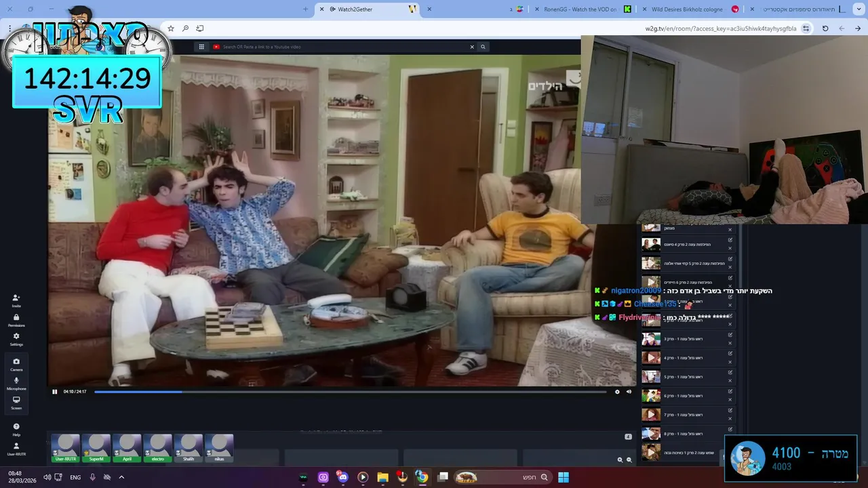Remove playlist item ראש גדול פרק 6
The image size is (868, 488).
pos(730,400)
